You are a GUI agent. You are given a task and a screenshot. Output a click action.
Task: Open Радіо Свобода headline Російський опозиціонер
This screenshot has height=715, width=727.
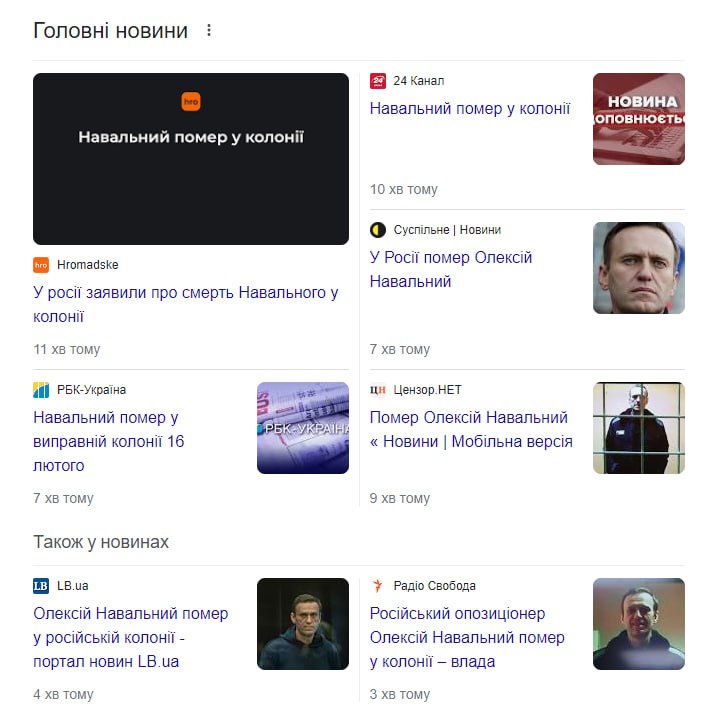tap(467, 638)
